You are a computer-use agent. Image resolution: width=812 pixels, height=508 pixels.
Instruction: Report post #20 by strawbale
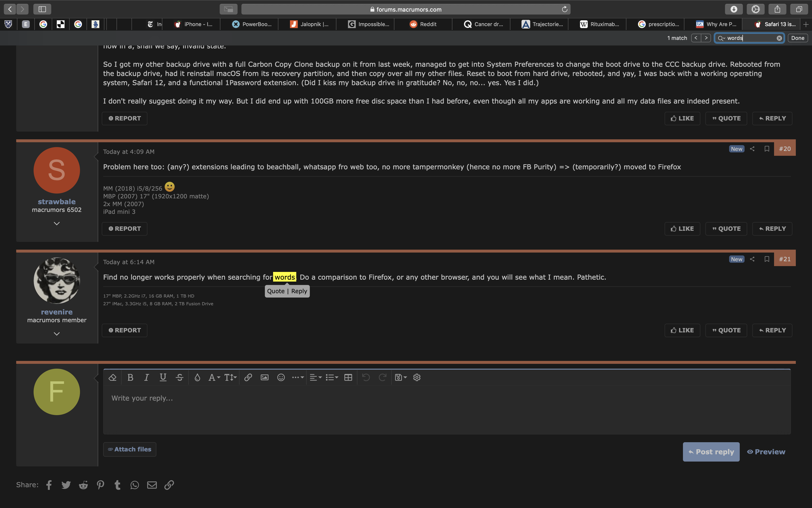point(124,228)
